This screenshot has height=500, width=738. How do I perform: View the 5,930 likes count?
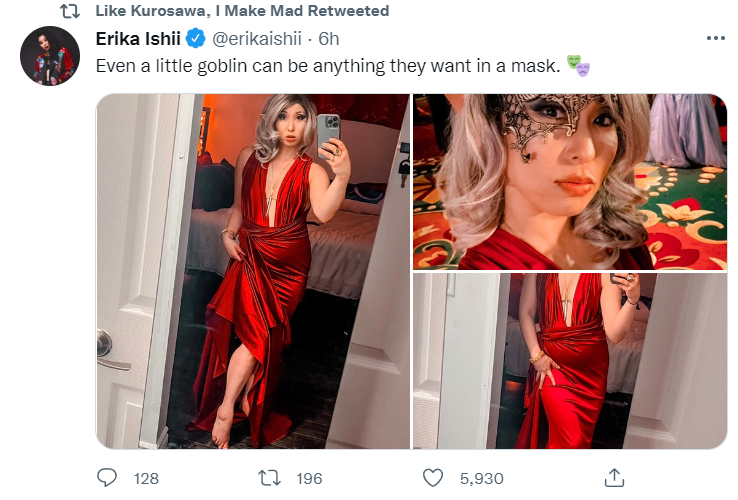coord(481,478)
